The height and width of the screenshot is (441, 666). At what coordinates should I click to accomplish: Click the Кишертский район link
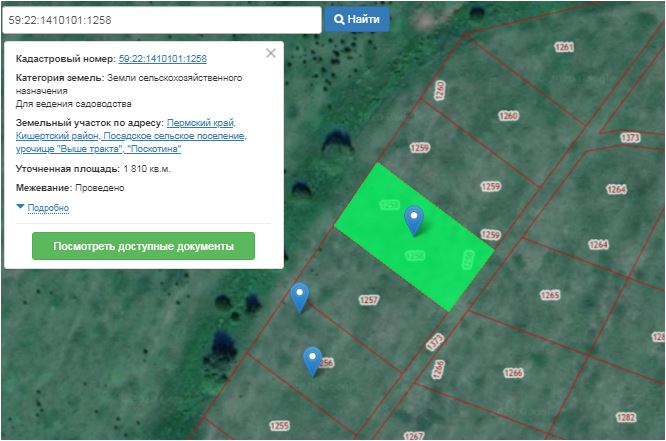59,135
